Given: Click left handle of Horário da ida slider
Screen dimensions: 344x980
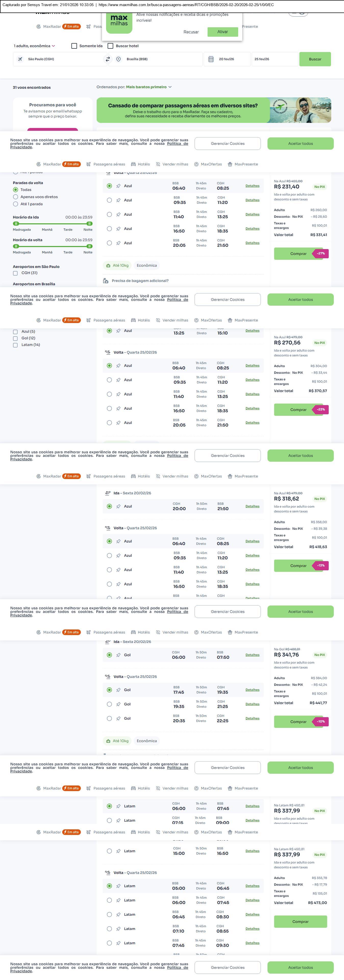Looking at the screenshot, I should (x=16, y=224).
